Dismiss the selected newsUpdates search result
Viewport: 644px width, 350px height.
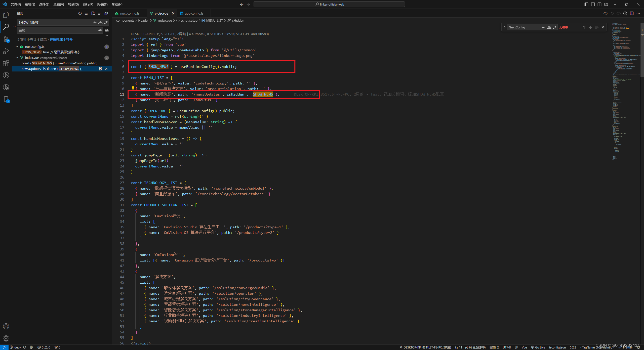106,69
